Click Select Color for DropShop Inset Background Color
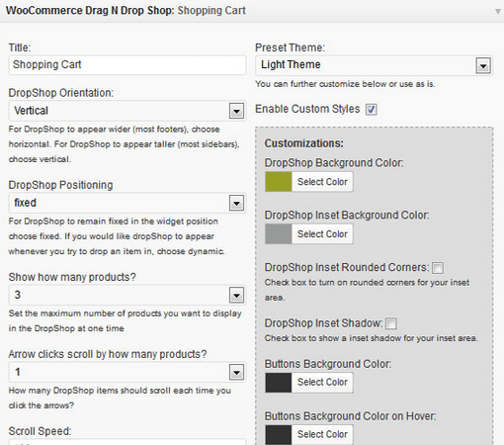504x445 pixels. 322,234
